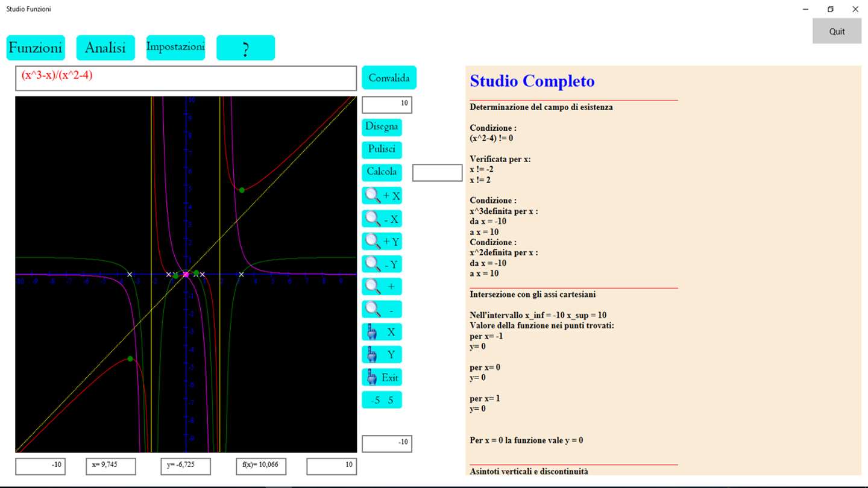Select the hand Y pan tool
Viewport: 868px width, 488px height.
pos(382,355)
